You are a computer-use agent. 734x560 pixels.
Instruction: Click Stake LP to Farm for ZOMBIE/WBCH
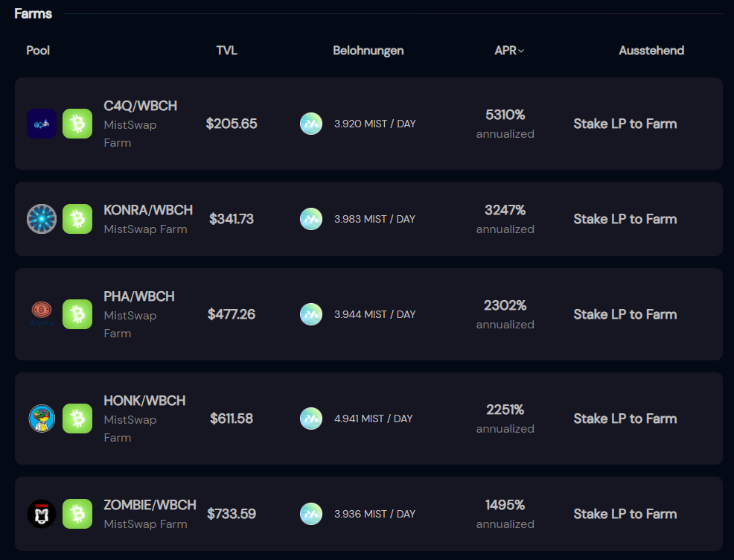[625, 514]
